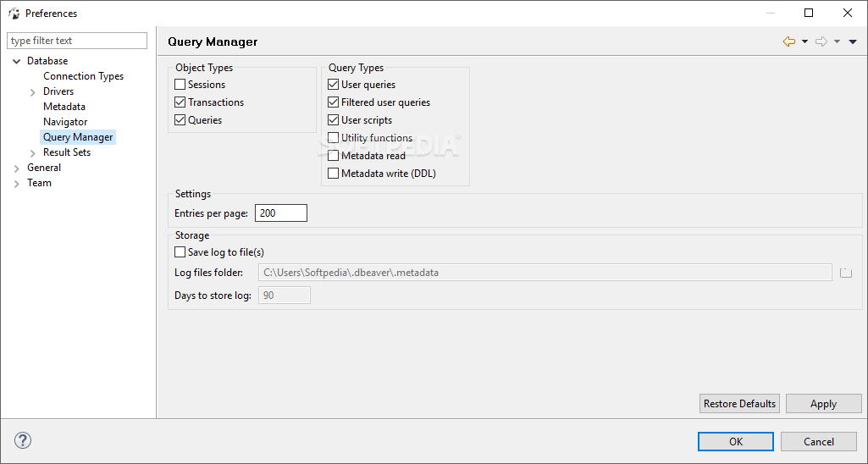Click Restore Defaults button
Image resolution: width=868 pixels, height=464 pixels.
(x=739, y=404)
